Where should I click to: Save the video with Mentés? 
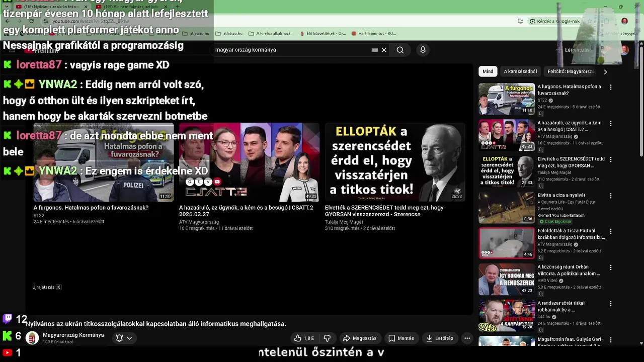point(401,338)
